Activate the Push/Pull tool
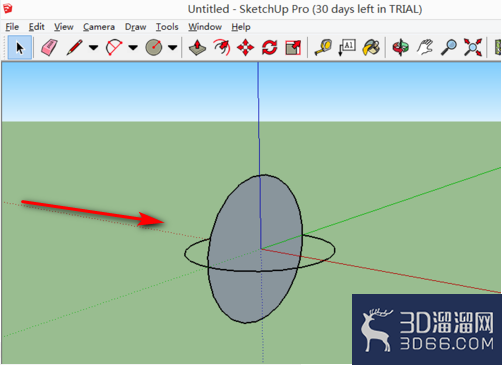The height and width of the screenshot is (365, 502). (x=197, y=47)
